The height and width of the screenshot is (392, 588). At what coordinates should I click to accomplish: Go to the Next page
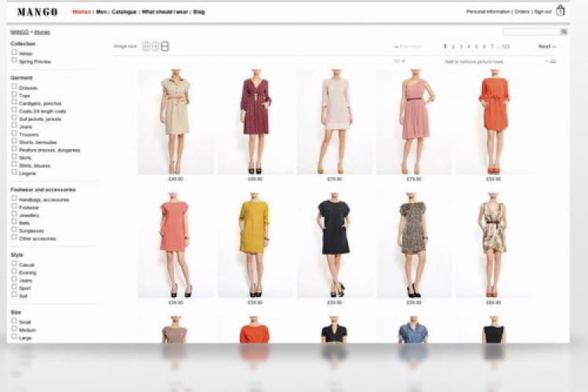pos(546,46)
